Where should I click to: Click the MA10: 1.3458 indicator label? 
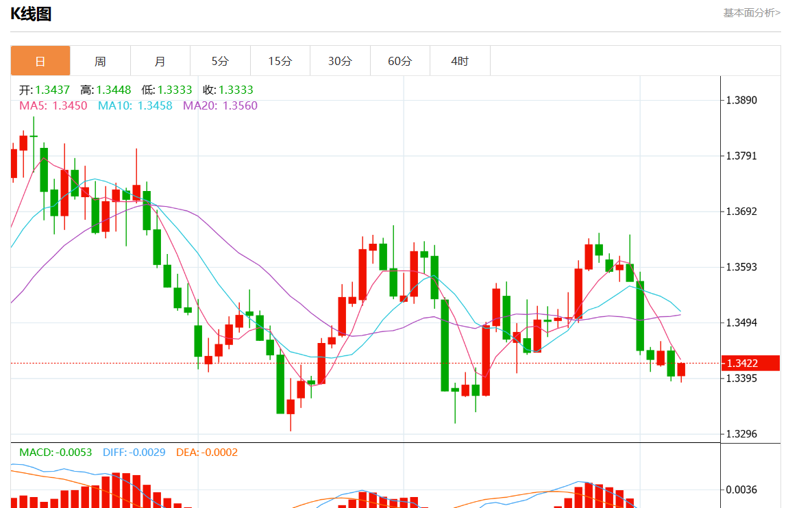click(x=135, y=105)
